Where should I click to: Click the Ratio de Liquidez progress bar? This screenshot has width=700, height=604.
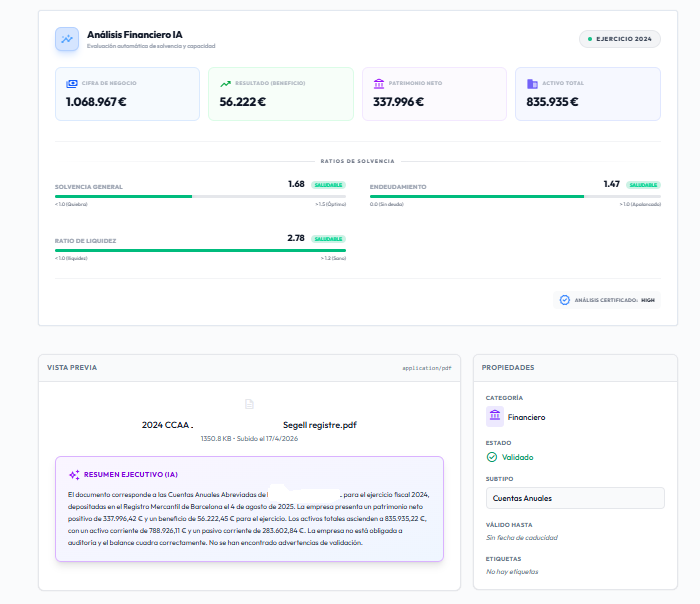(x=200, y=250)
